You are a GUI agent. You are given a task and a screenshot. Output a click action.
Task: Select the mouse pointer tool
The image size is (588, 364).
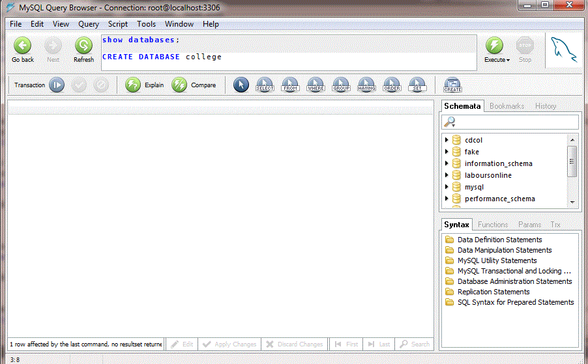click(x=241, y=85)
